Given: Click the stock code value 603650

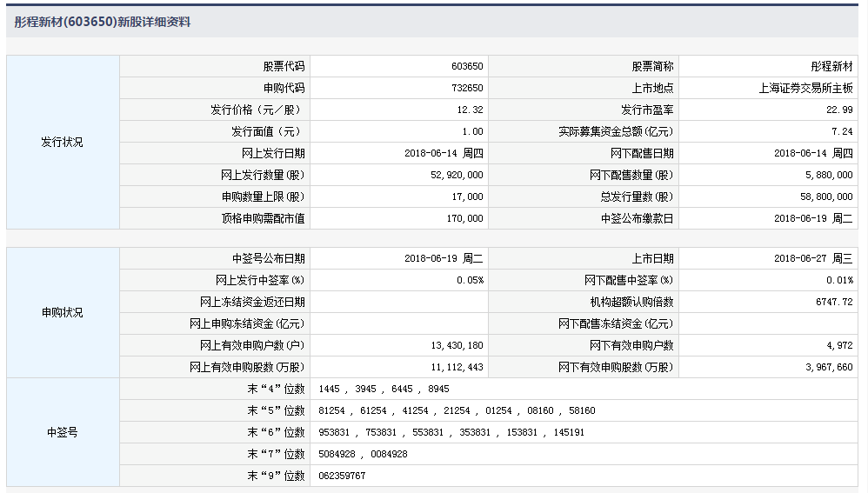Looking at the screenshot, I should tap(467, 67).
